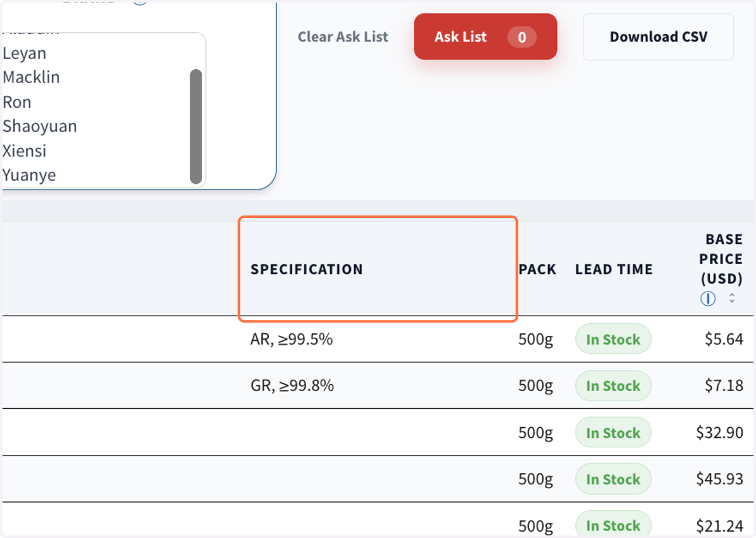Click the Pack column header

coord(537,270)
